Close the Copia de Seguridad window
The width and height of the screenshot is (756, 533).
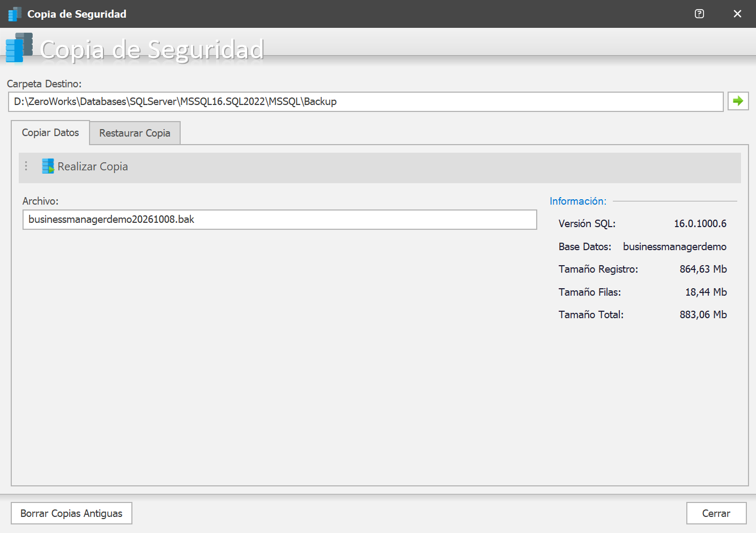[737, 14]
